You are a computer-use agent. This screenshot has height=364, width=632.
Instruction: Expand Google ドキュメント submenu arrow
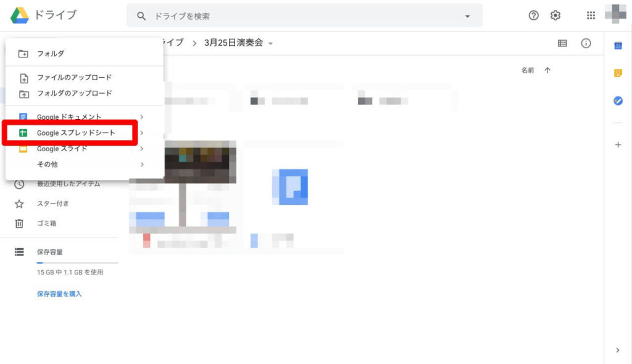141,117
